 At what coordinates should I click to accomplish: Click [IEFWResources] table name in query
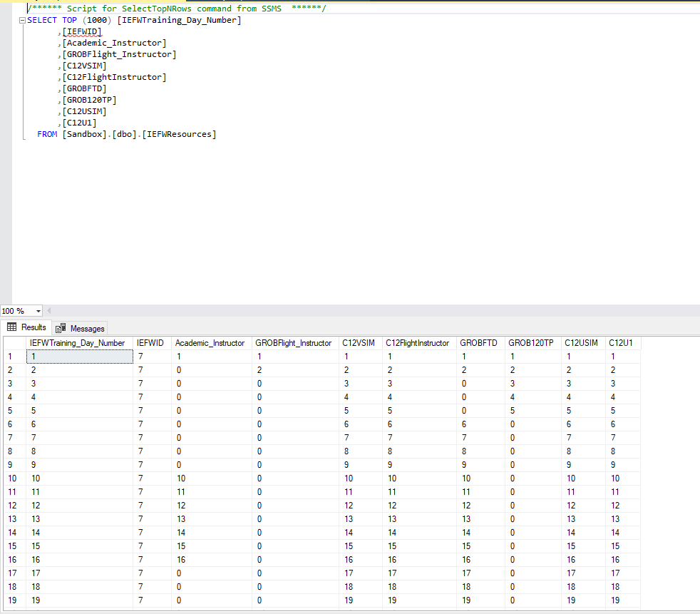[179, 134]
